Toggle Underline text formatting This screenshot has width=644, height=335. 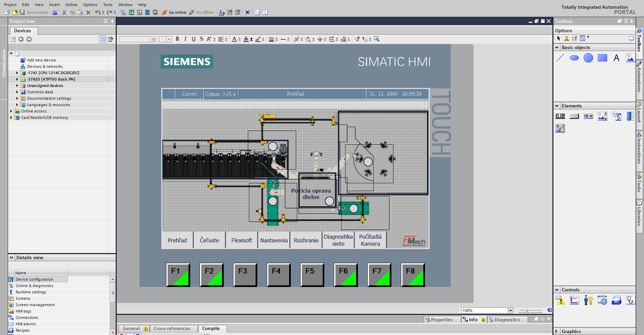(x=194, y=39)
